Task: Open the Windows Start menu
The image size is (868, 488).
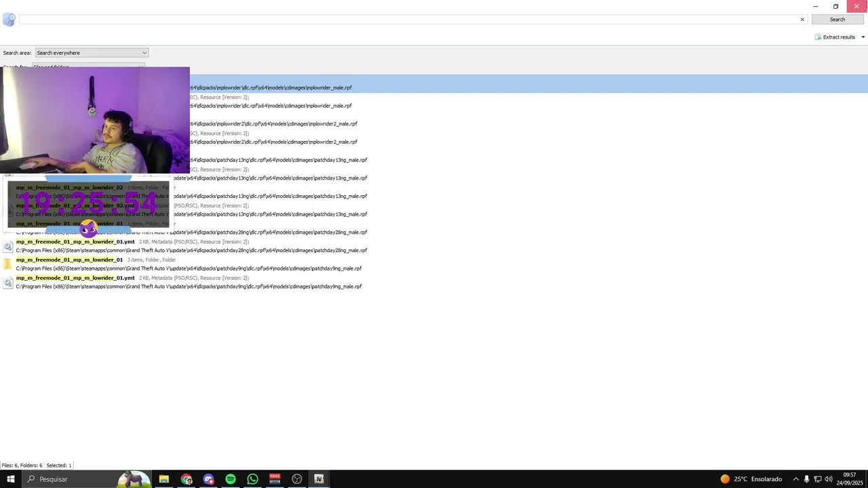Action: click(11, 479)
